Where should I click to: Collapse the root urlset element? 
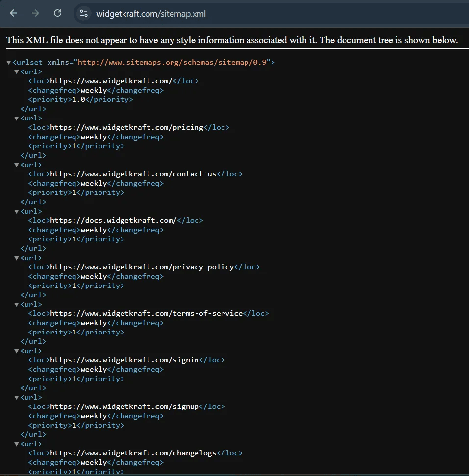coord(8,62)
